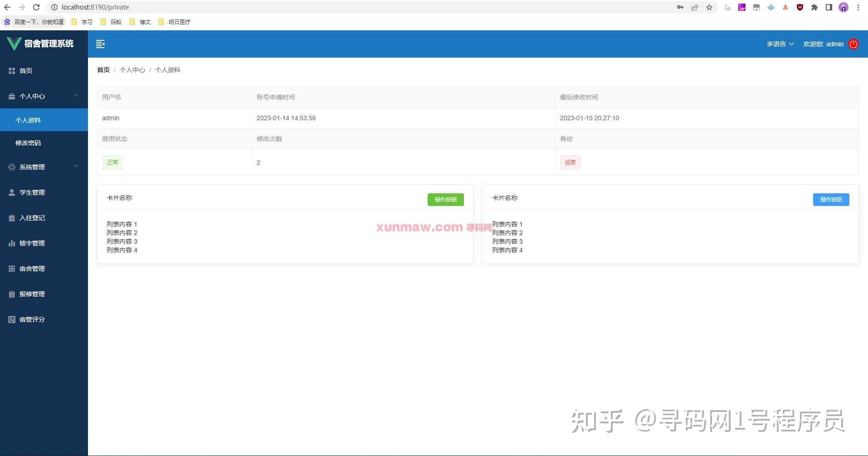Go to 首页 in the breadcrumb
Screen dimensions: 868x456
pyautogui.click(x=103, y=70)
